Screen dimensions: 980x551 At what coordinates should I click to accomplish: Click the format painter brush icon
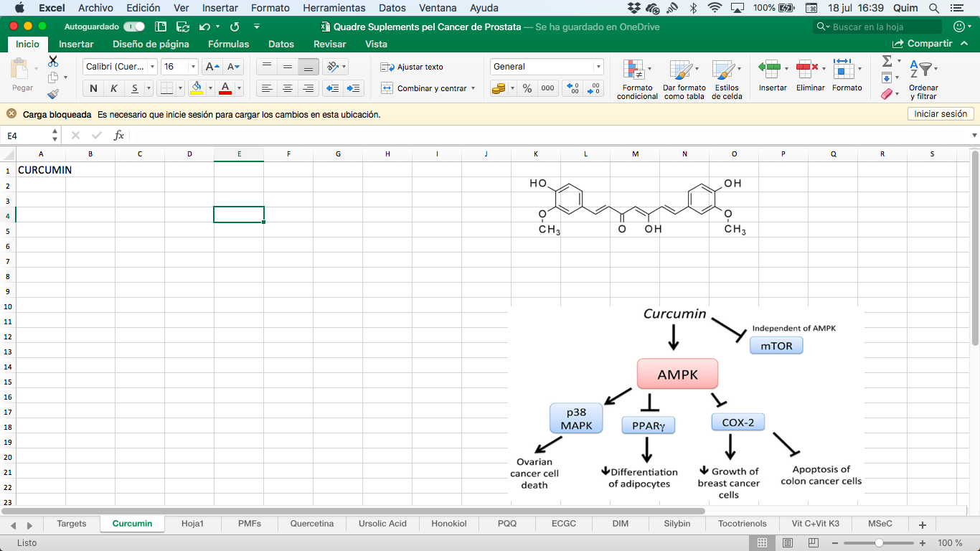[x=53, y=94]
